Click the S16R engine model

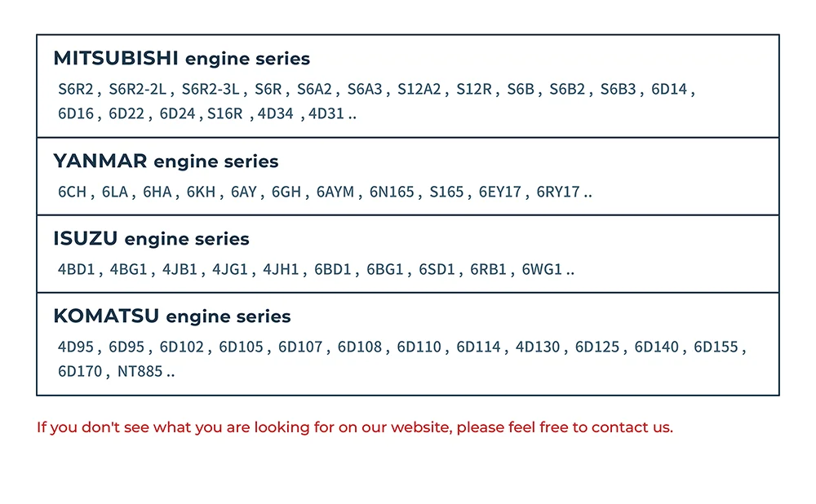pos(224,114)
